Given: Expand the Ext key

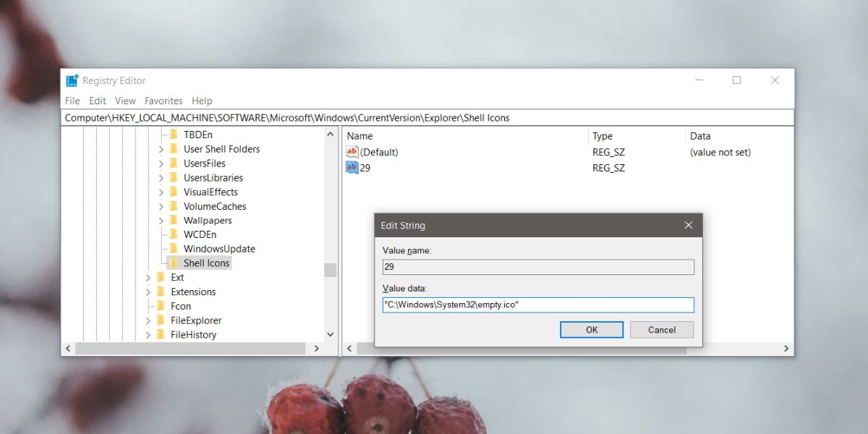Looking at the screenshot, I should click(x=148, y=277).
